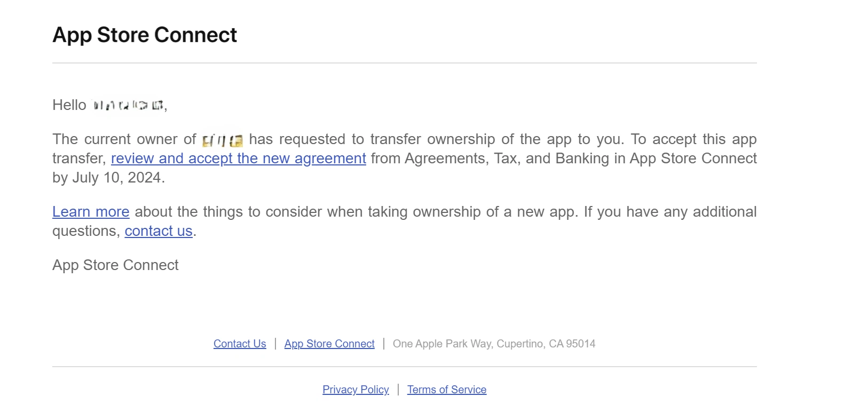Click the blurred recipient name after Hello

(128, 105)
